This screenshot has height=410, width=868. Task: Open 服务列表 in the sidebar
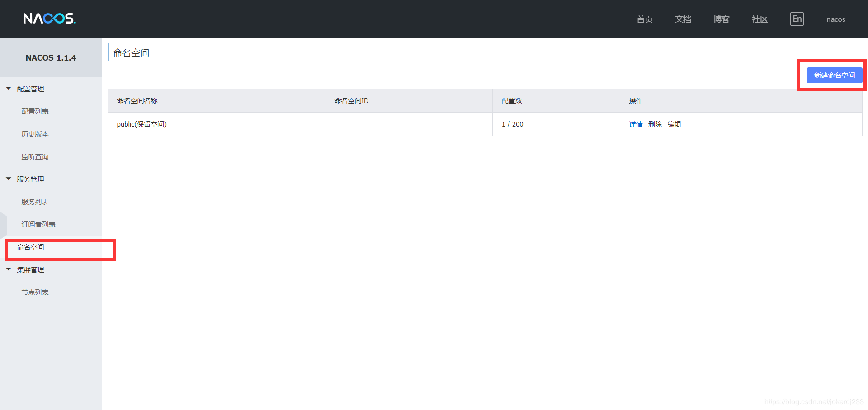click(x=35, y=202)
